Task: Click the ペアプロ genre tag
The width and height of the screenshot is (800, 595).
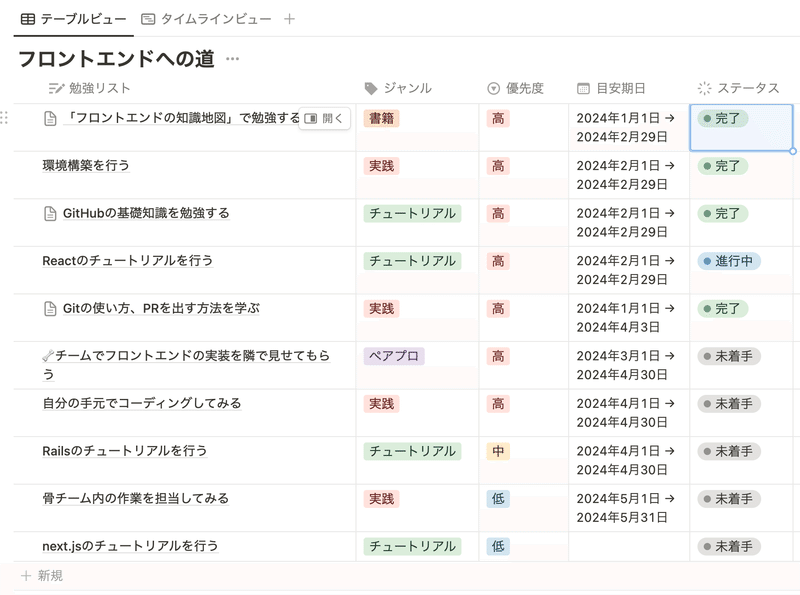Action: pyautogui.click(x=394, y=356)
